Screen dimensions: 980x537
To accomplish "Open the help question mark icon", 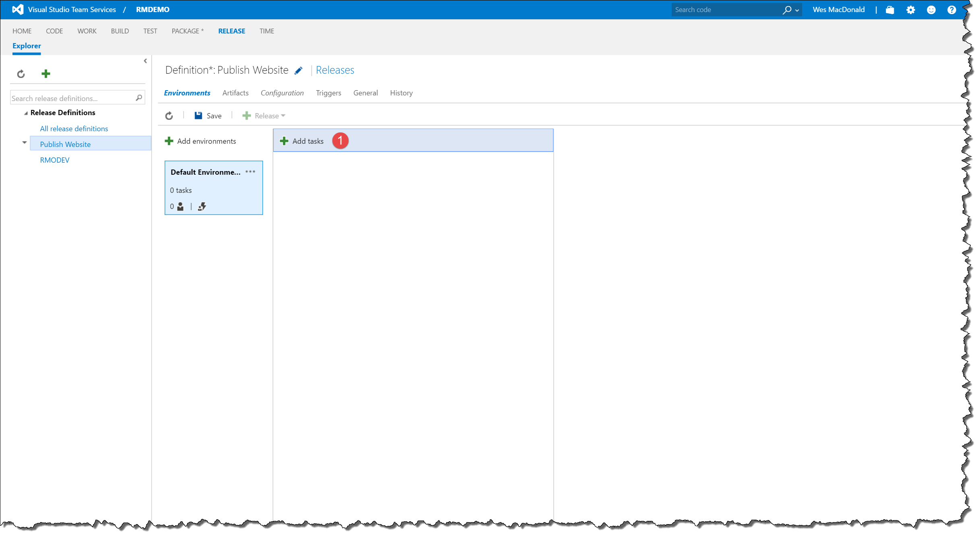I will (x=951, y=10).
